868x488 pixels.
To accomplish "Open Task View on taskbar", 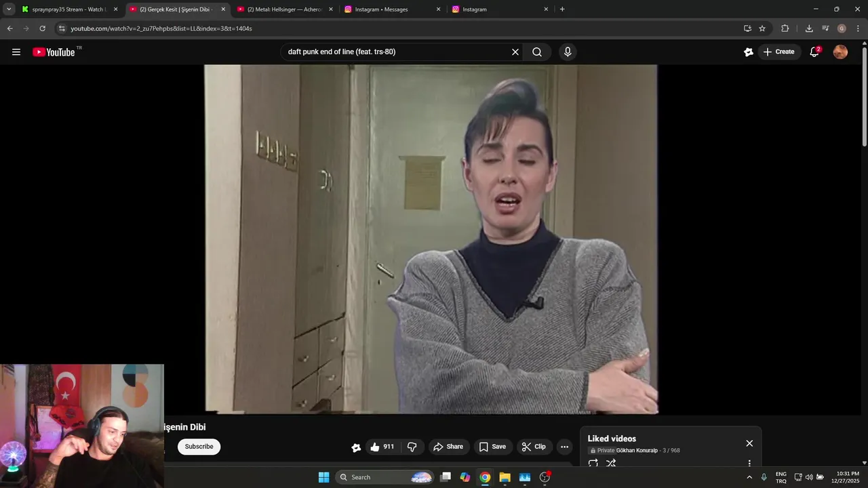I will click(x=446, y=477).
